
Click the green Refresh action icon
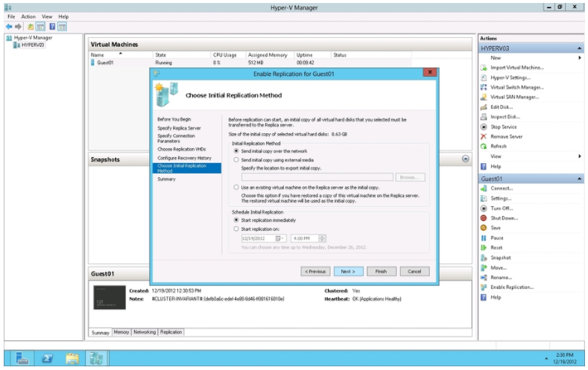coord(484,147)
